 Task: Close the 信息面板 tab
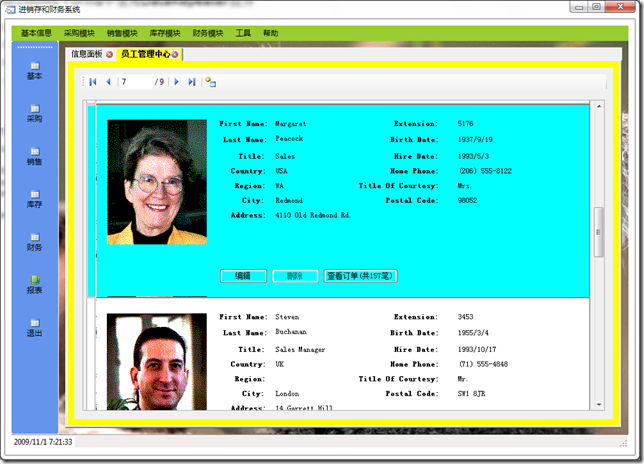click(109, 54)
